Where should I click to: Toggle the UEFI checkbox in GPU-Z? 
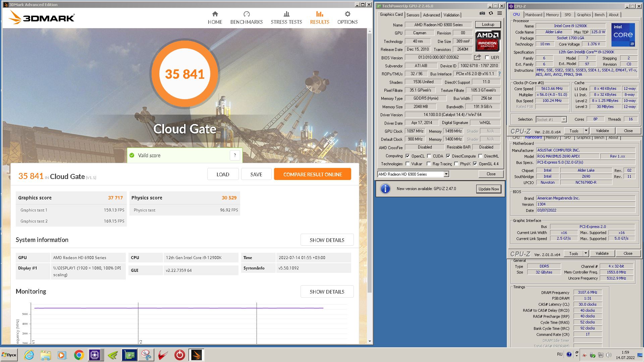(487, 57)
